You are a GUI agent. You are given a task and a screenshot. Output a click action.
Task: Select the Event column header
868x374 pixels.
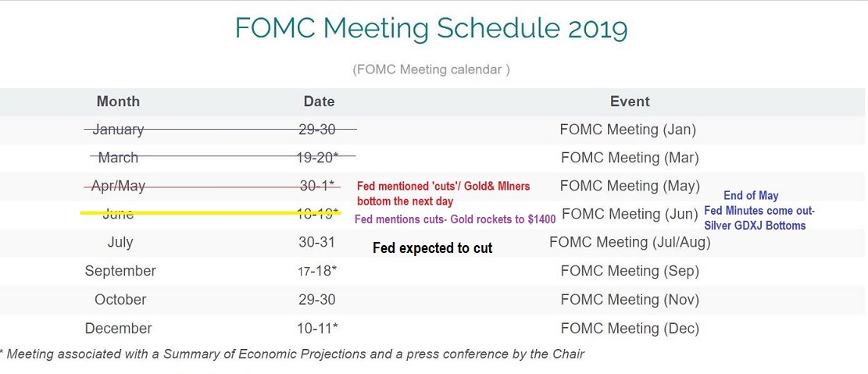click(x=630, y=102)
